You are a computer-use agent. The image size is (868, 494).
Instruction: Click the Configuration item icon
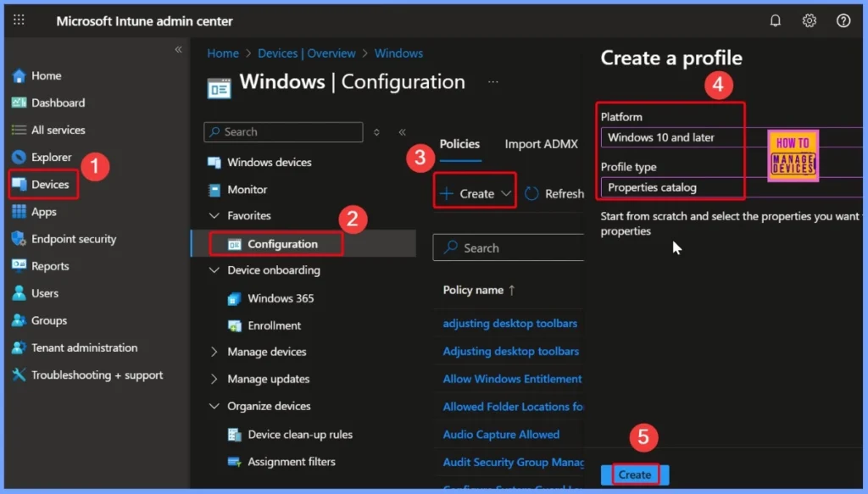tap(234, 244)
